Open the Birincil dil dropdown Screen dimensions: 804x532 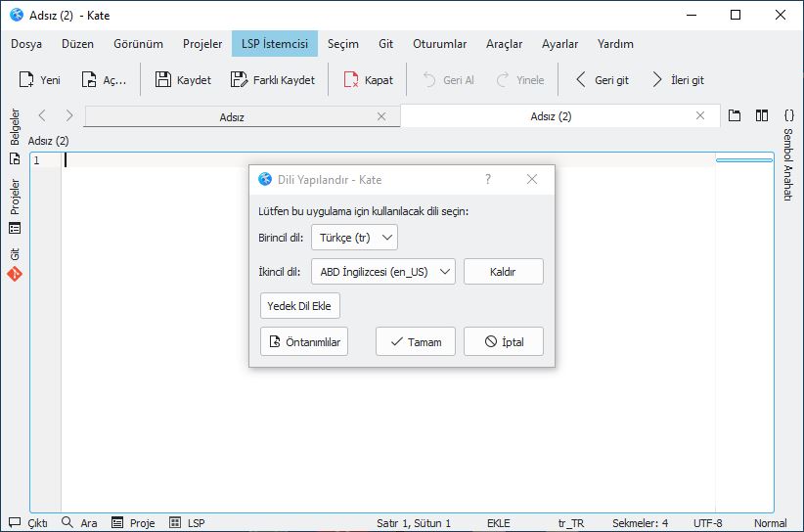[x=354, y=238]
